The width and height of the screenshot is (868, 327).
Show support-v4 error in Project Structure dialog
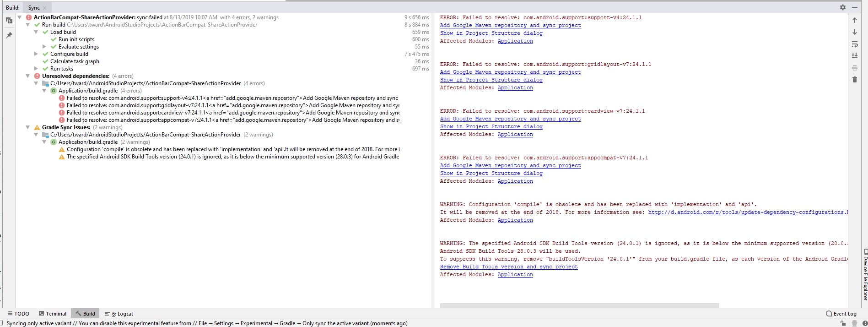(491, 33)
